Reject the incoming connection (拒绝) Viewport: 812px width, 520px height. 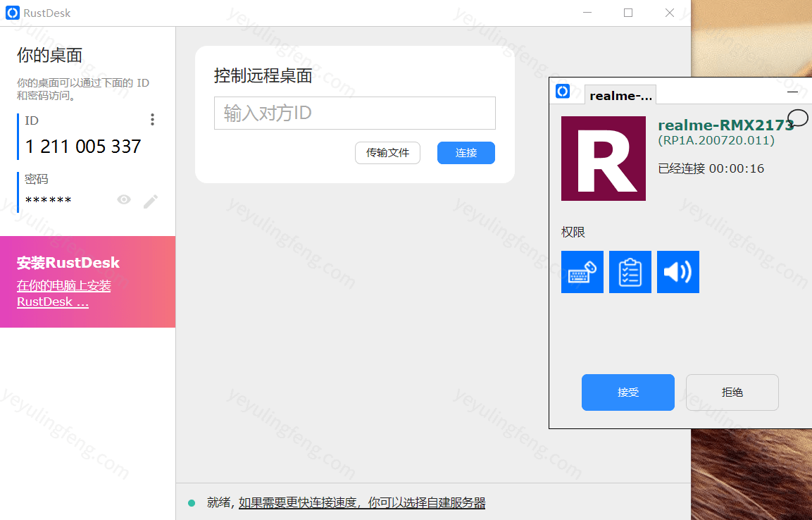[732, 392]
